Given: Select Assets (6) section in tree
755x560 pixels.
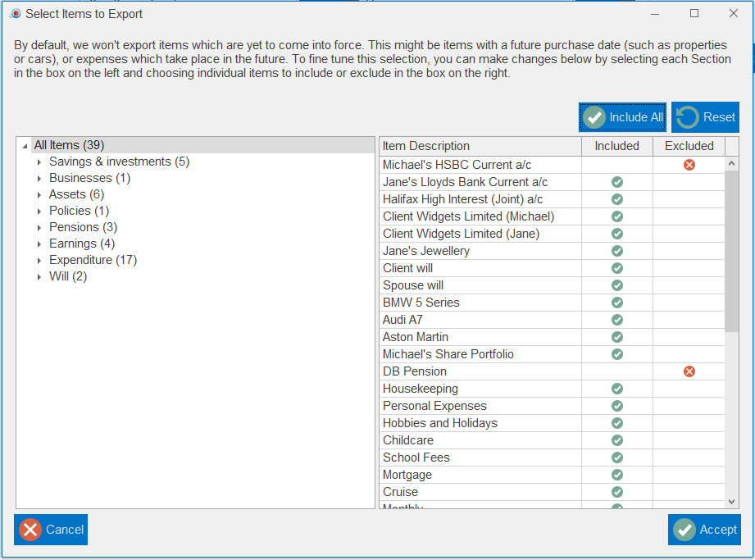Looking at the screenshot, I should [x=76, y=194].
